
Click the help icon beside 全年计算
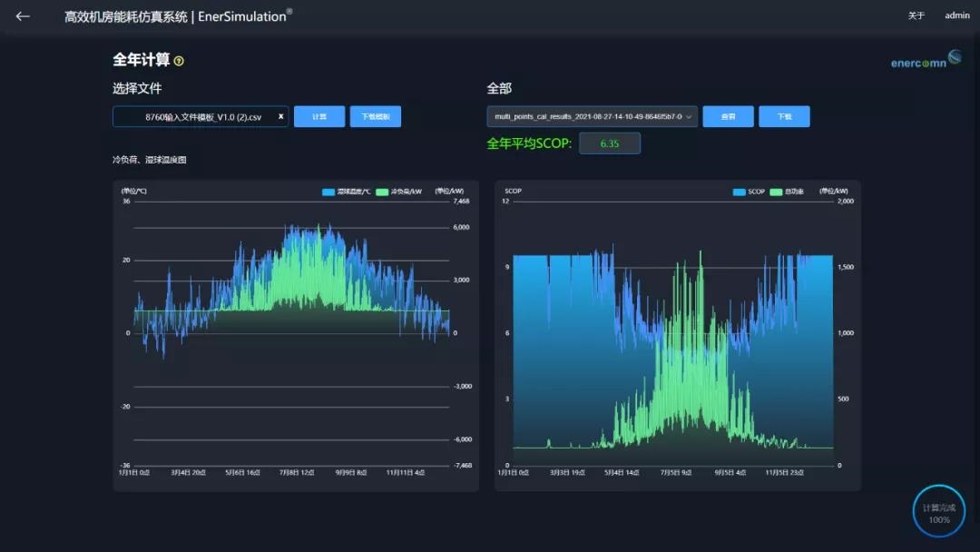pyautogui.click(x=179, y=61)
